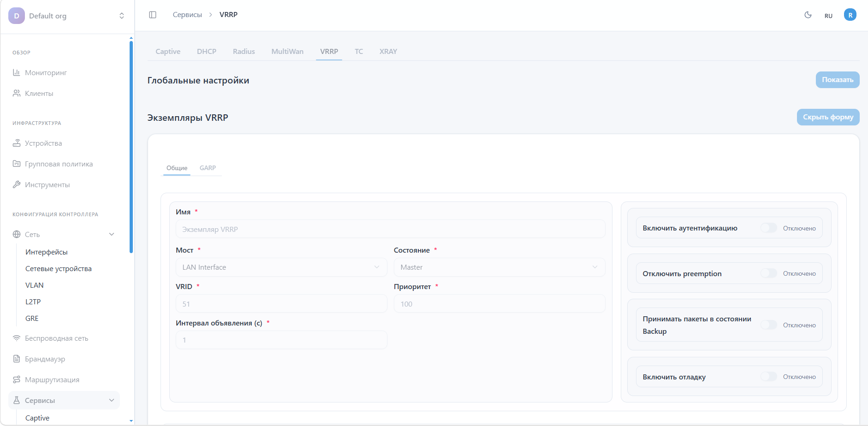Click the Monitoring chart icon
This screenshot has width=868, height=426.
click(17, 72)
